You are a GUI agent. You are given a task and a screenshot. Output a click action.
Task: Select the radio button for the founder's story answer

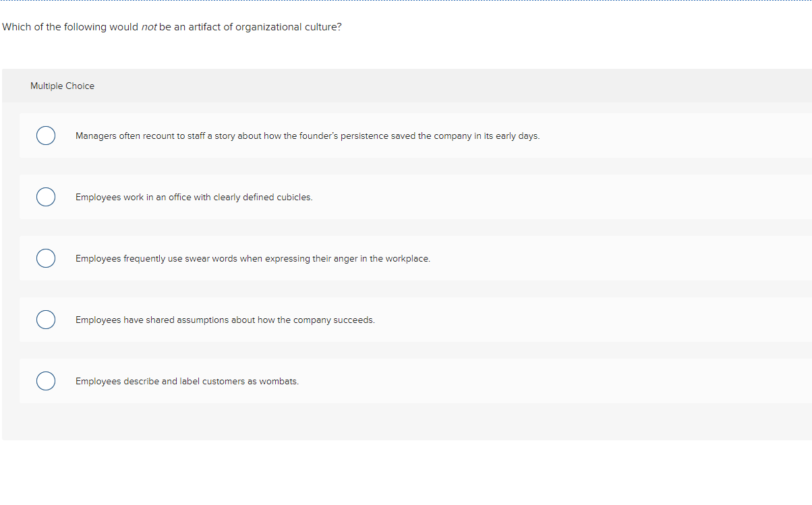click(45, 136)
